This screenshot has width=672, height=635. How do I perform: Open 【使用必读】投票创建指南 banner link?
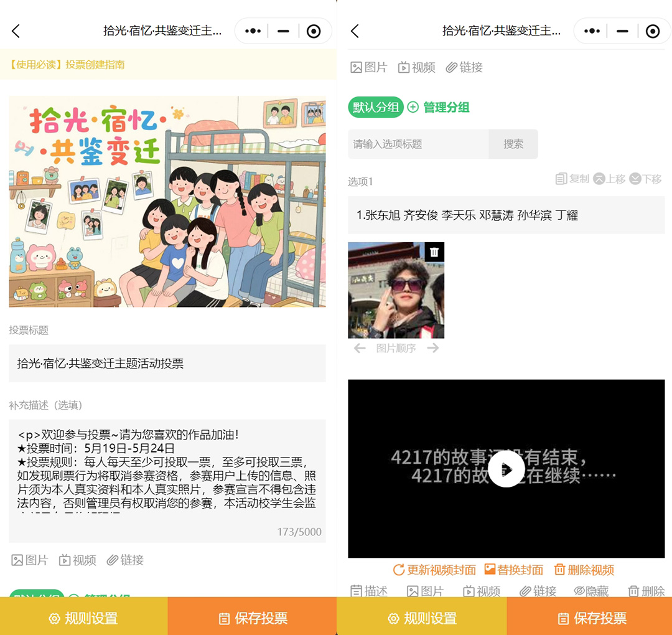67,65
